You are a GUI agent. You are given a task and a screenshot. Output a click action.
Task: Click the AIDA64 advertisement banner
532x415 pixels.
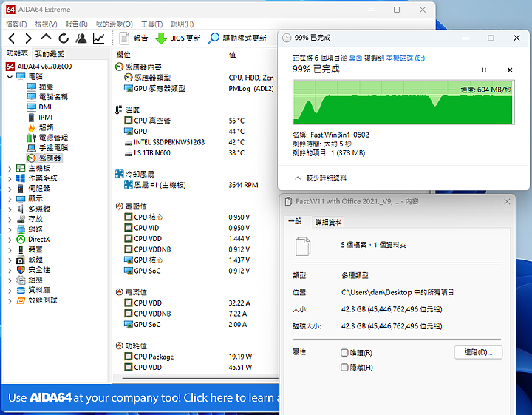[x=140, y=398]
